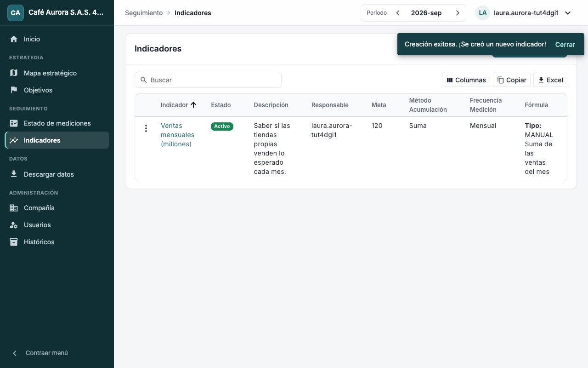Open the Ventas mensuales (millones) indicator link
588x368 pixels.
[178, 135]
